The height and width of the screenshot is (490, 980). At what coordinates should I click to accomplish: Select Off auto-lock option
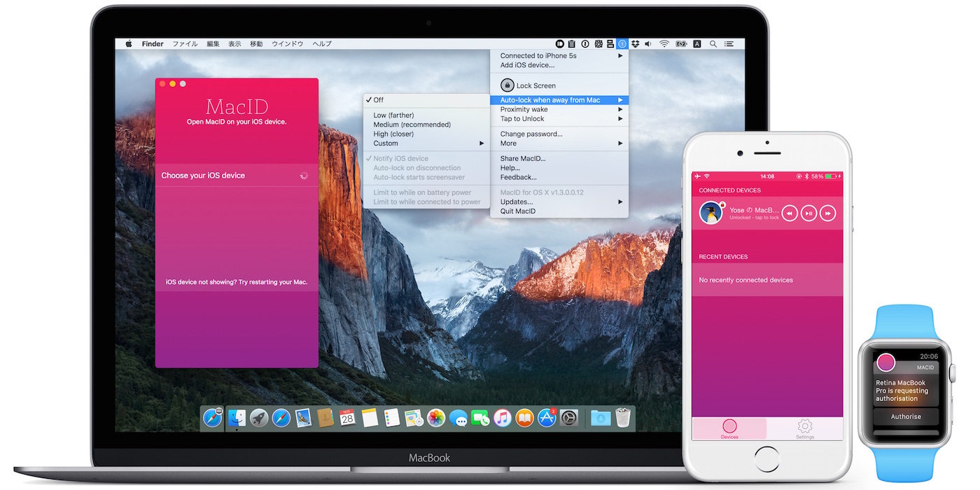pos(426,100)
